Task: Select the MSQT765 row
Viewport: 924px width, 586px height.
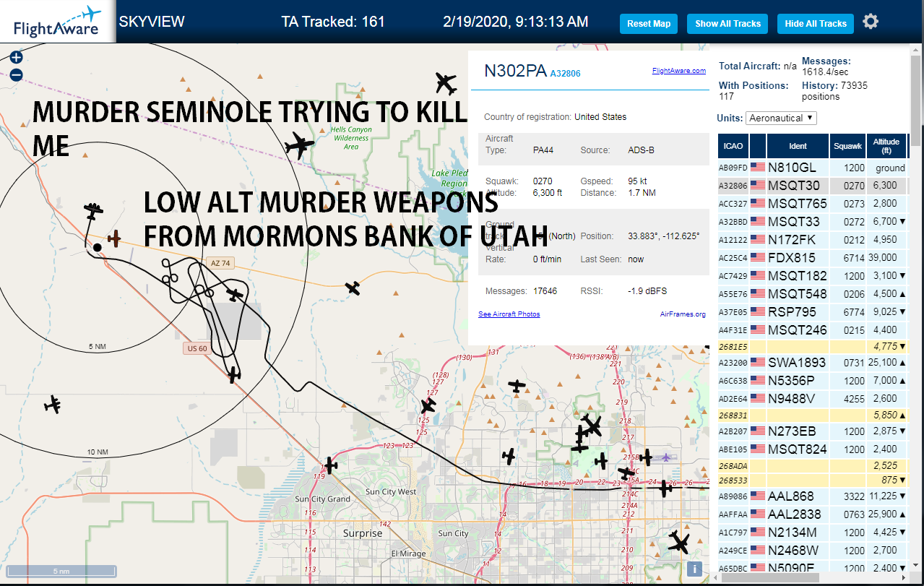Action: [812, 204]
